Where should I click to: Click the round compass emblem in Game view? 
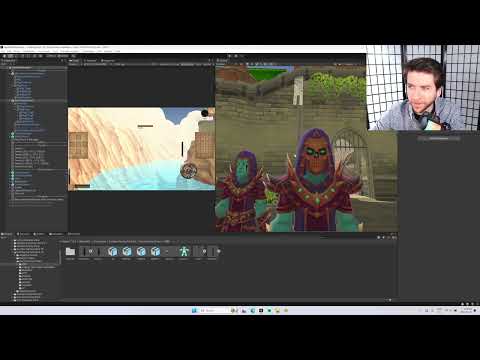(189, 171)
